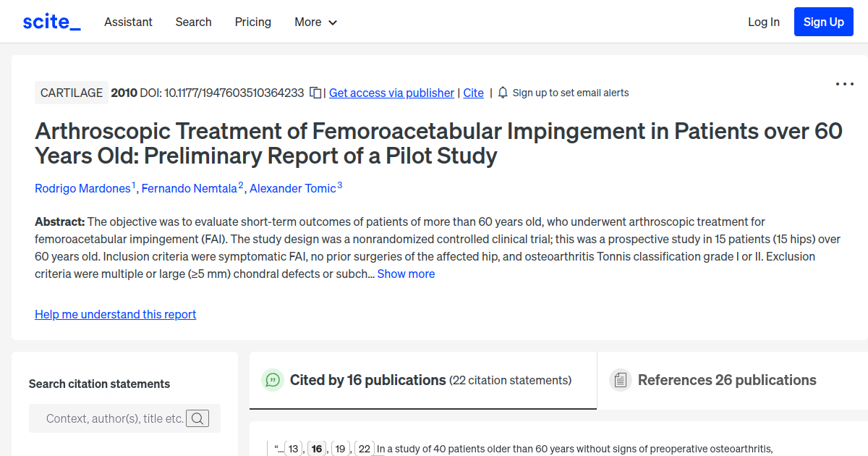Click the document icon beside References

(x=620, y=379)
